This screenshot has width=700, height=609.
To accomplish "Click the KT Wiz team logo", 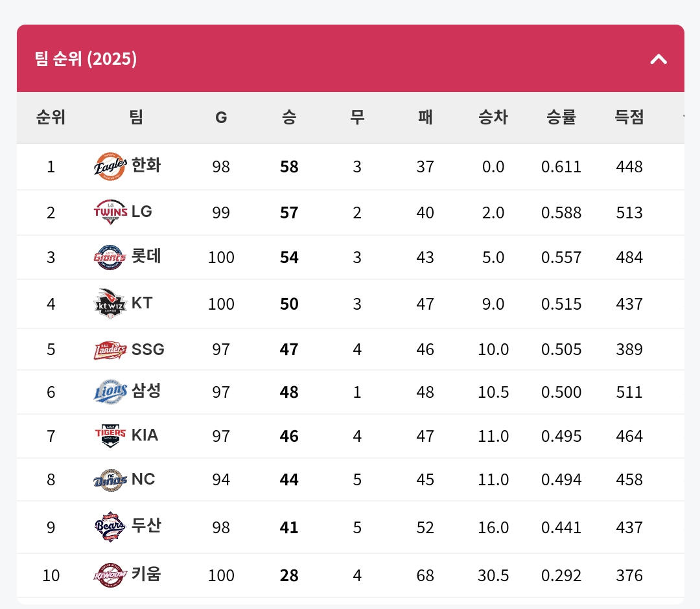I will [110, 304].
